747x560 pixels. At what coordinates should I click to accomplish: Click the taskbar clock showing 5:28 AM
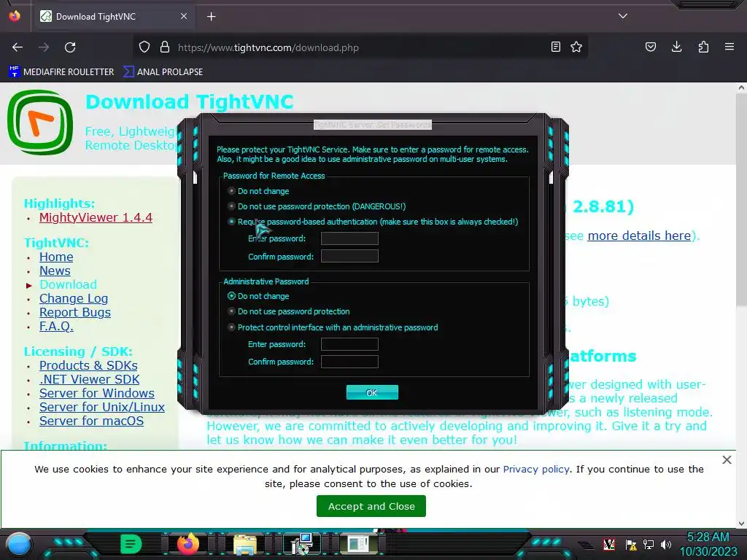pos(708,544)
